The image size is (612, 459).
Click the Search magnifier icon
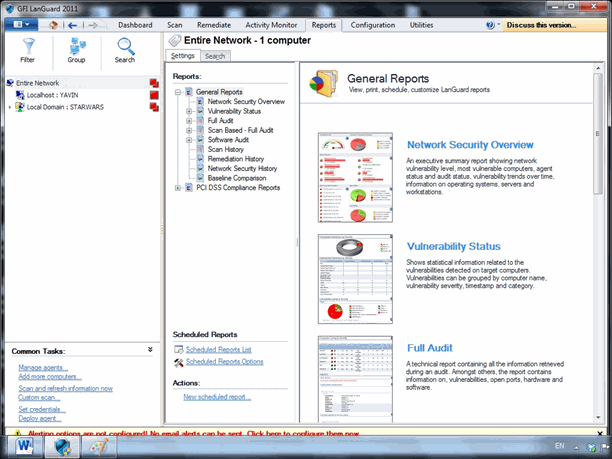point(126,46)
